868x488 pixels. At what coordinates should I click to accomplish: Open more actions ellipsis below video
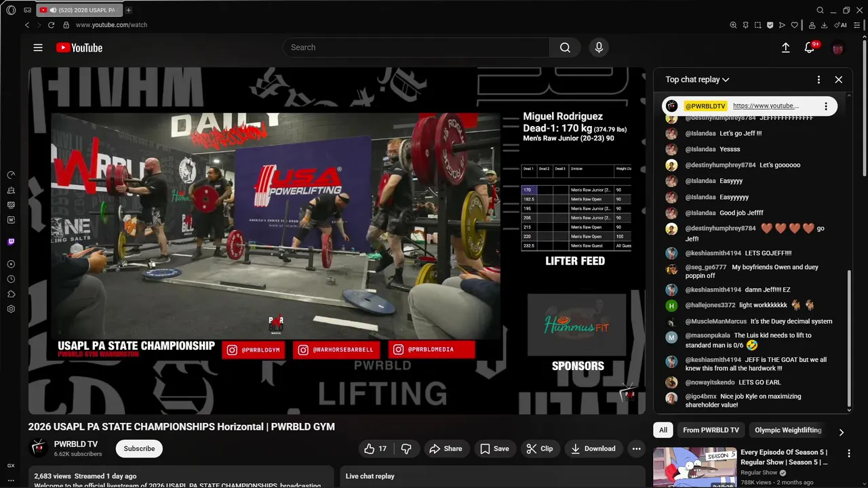[x=636, y=449]
